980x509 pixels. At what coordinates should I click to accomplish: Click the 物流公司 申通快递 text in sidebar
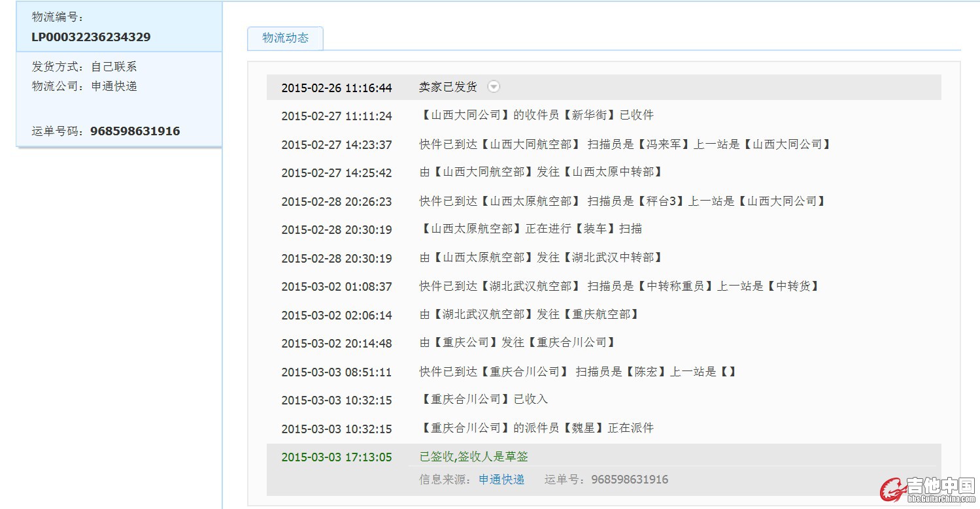click(84, 86)
